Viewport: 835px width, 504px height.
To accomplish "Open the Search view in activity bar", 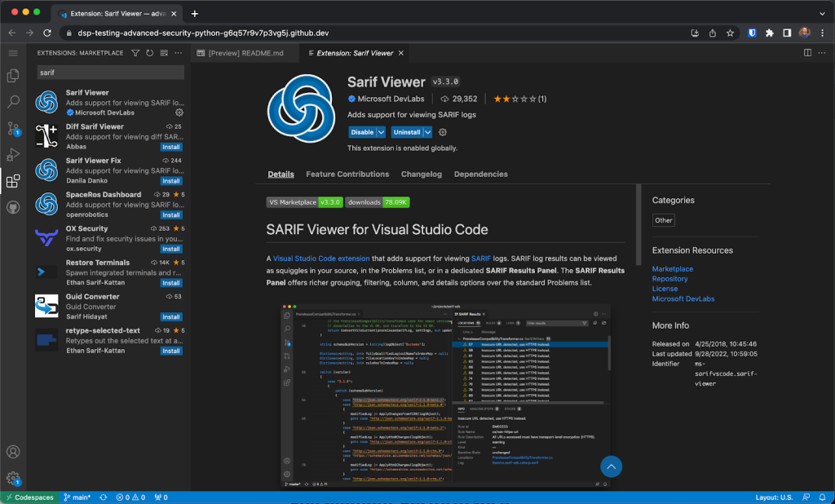I will pyautogui.click(x=13, y=102).
